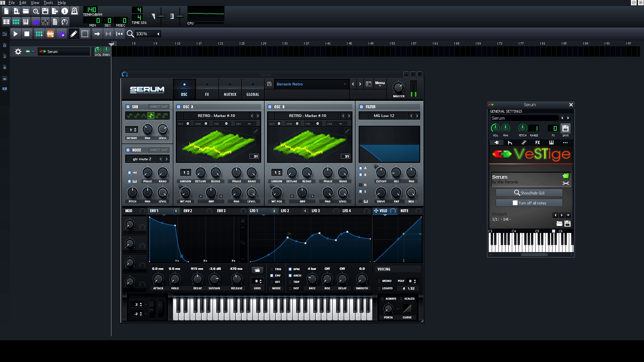
Task: Add a sample track
Action: (50, 34)
